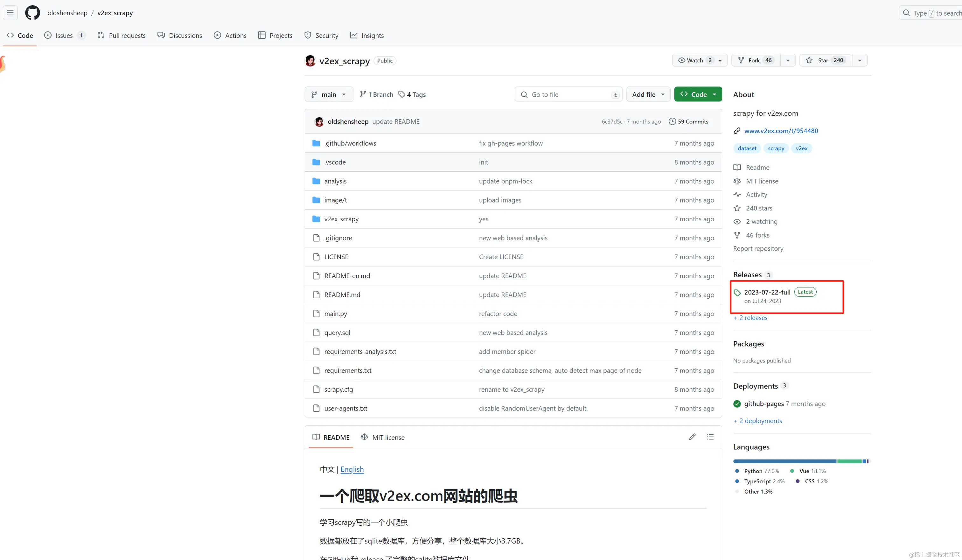
Task: Expand the main branch dropdown
Action: point(328,94)
